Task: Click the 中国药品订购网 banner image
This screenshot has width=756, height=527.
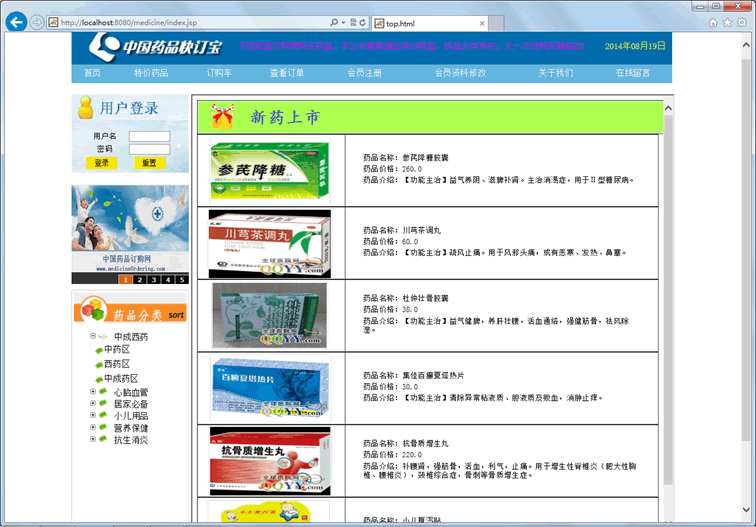Action: point(130,229)
